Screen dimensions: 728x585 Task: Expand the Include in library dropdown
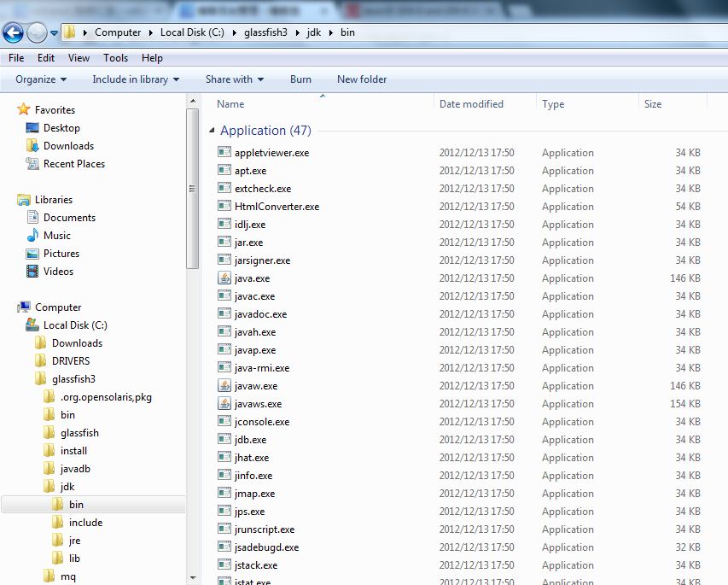point(136,79)
